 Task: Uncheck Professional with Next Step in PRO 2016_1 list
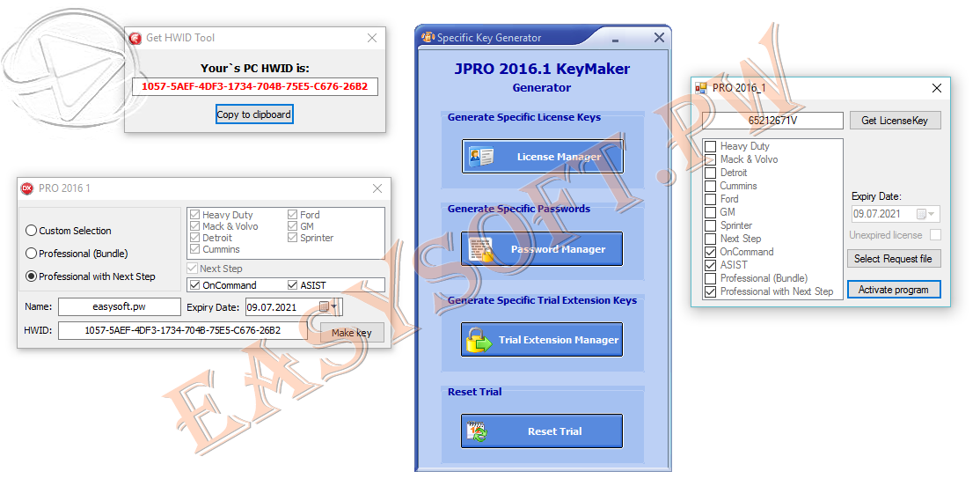coord(710,291)
